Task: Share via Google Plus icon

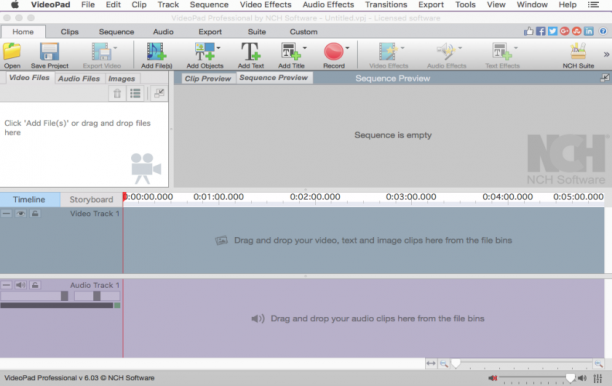Action: click(564, 31)
